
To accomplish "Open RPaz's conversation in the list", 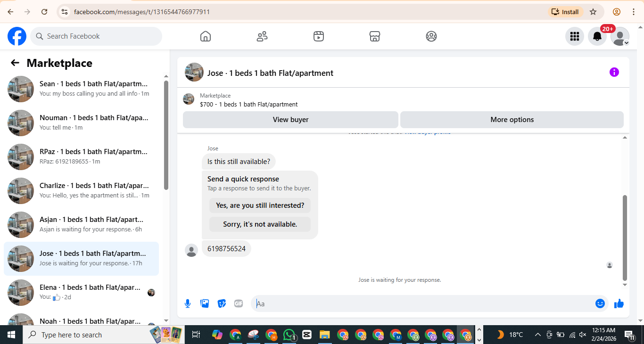I will pos(81,157).
